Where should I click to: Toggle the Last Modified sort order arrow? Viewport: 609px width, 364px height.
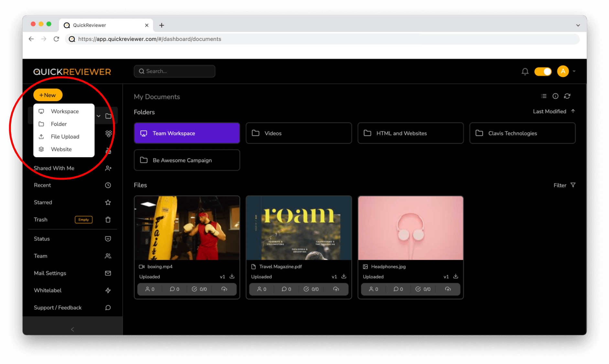(573, 111)
